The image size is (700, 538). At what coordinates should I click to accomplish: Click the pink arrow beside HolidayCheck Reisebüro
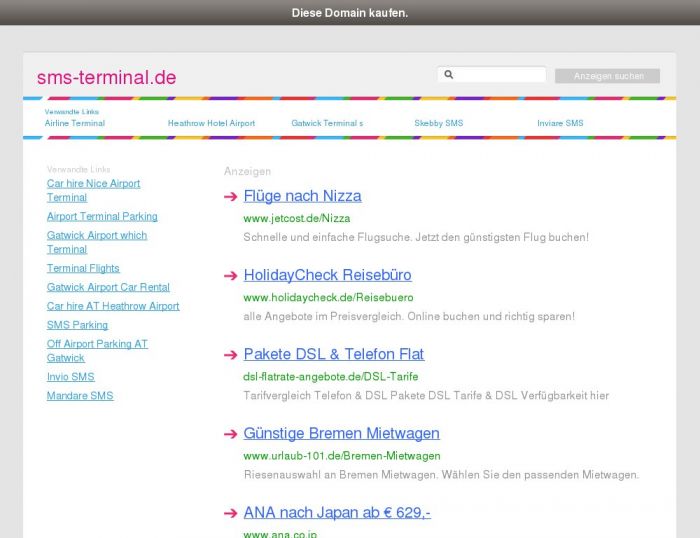pyautogui.click(x=230, y=275)
